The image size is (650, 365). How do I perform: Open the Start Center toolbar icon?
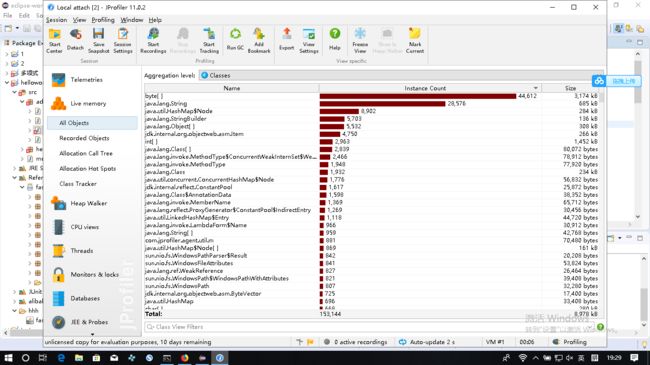tap(54, 40)
